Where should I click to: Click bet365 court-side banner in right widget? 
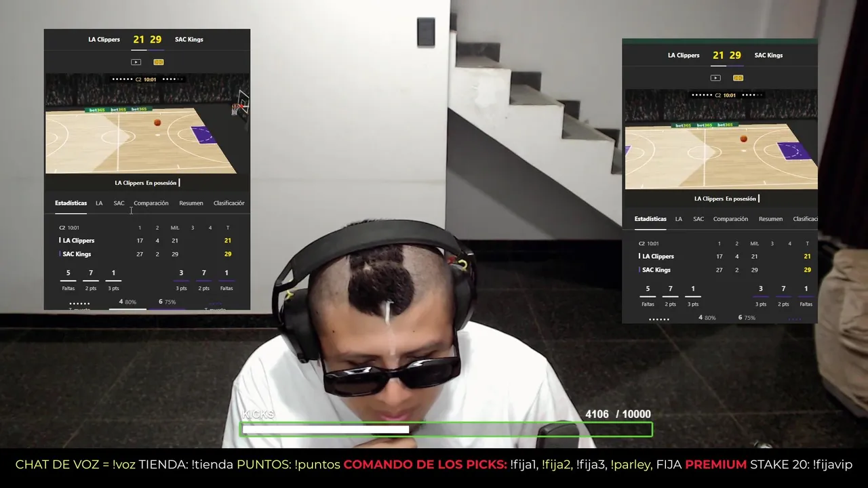pyautogui.click(x=705, y=125)
